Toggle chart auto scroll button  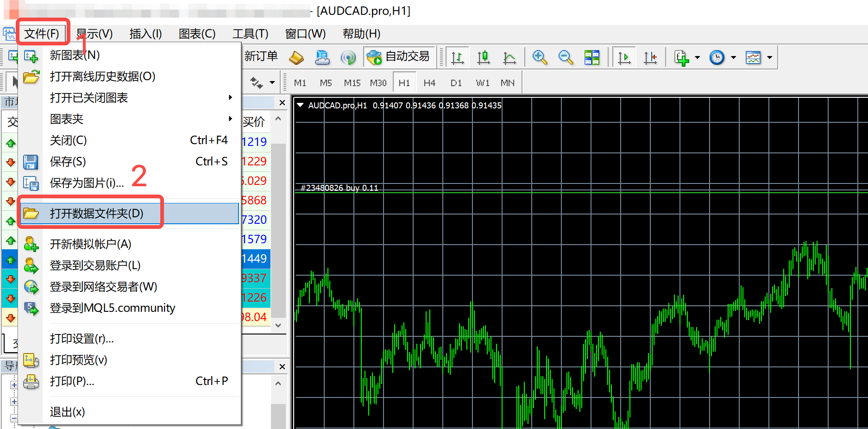click(x=624, y=57)
